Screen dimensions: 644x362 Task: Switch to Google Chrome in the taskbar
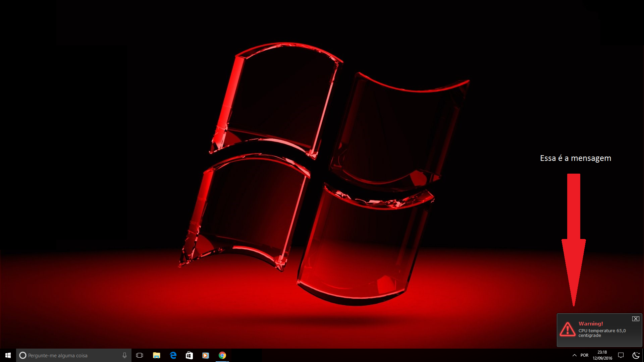tap(222, 355)
